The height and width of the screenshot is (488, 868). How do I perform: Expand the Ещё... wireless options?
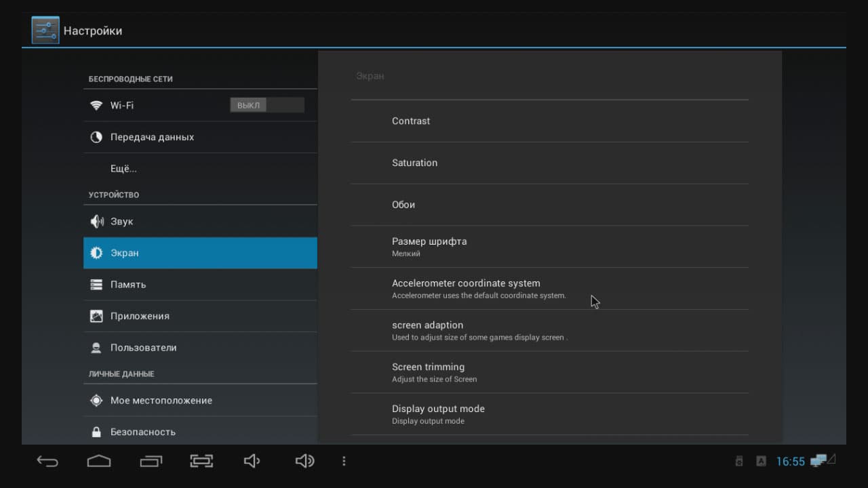200,169
